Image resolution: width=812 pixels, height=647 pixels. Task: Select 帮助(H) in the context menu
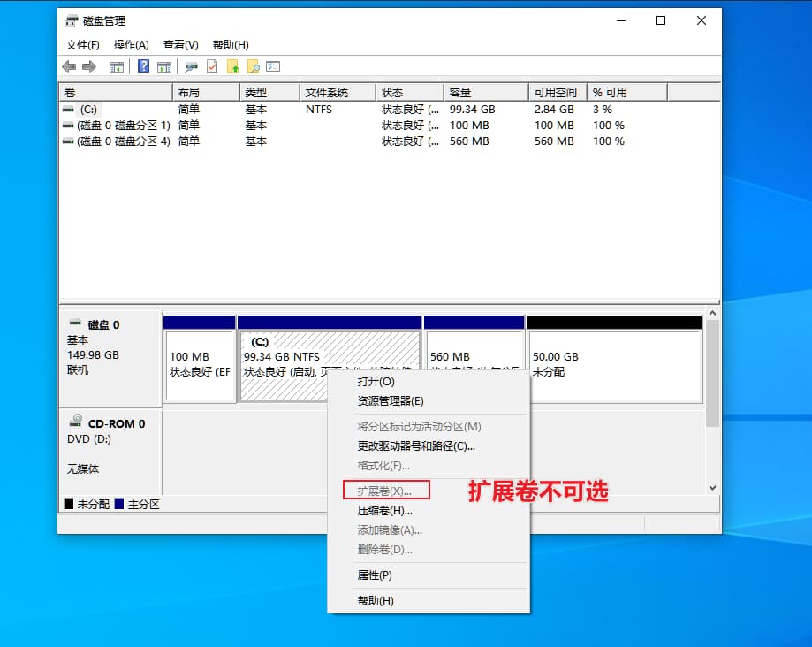pyautogui.click(x=429, y=601)
